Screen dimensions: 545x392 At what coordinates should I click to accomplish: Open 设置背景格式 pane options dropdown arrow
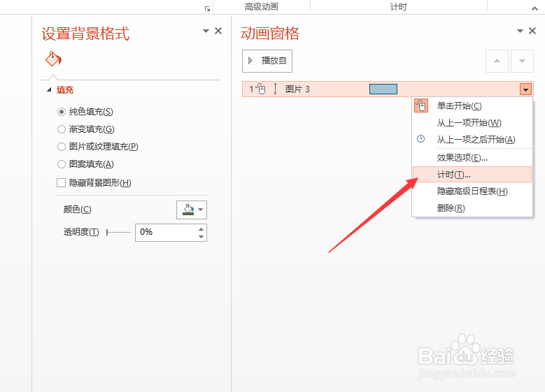pos(206,31)
